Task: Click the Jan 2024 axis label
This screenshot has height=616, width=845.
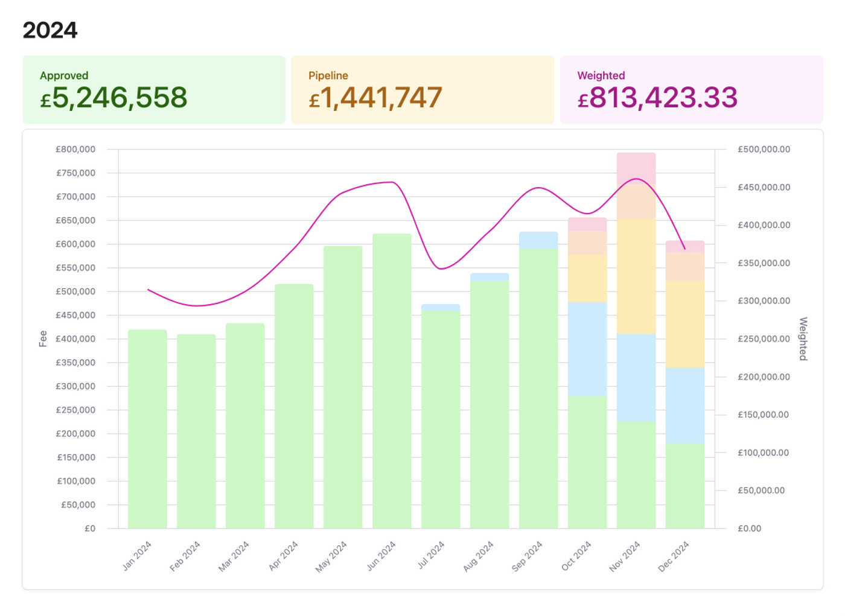Action: click(x=137, y=555)
